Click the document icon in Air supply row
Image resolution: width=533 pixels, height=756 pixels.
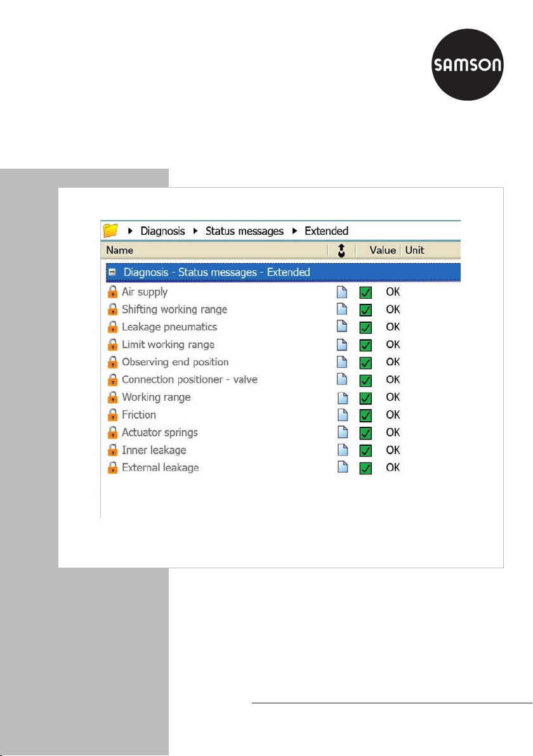point(342,292)
